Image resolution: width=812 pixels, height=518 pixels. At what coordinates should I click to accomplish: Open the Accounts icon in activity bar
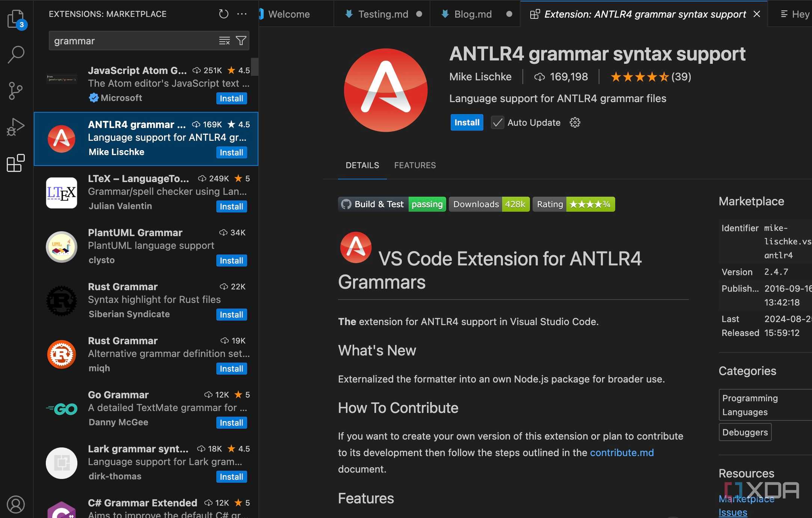16,504
